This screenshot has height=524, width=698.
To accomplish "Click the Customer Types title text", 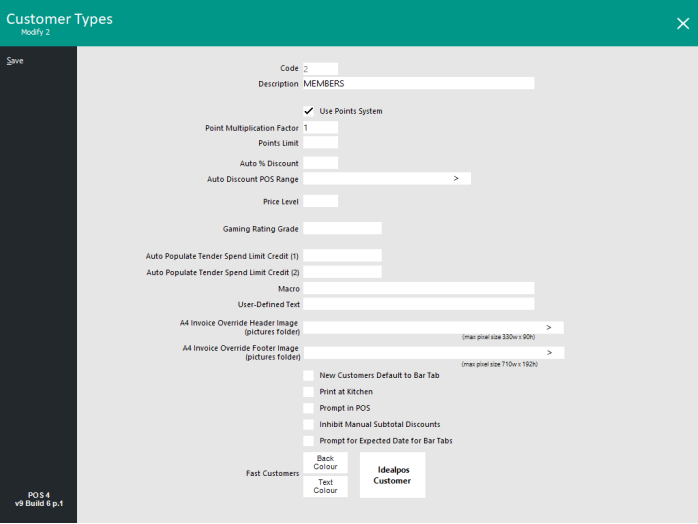I will (x=59, y=19).
